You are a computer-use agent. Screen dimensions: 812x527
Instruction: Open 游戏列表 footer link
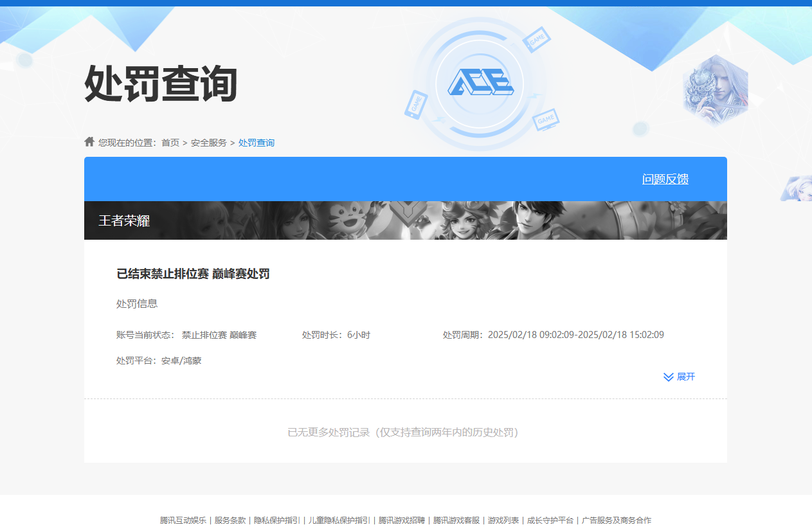tap(503, 520)
